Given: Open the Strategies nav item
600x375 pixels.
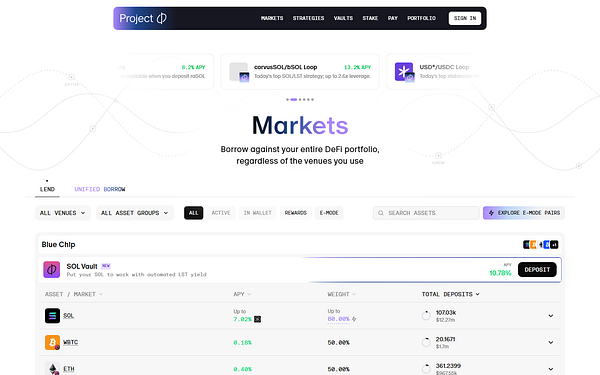Looking at the screenshot, I should pyautogui.click(x=308, y=18).
